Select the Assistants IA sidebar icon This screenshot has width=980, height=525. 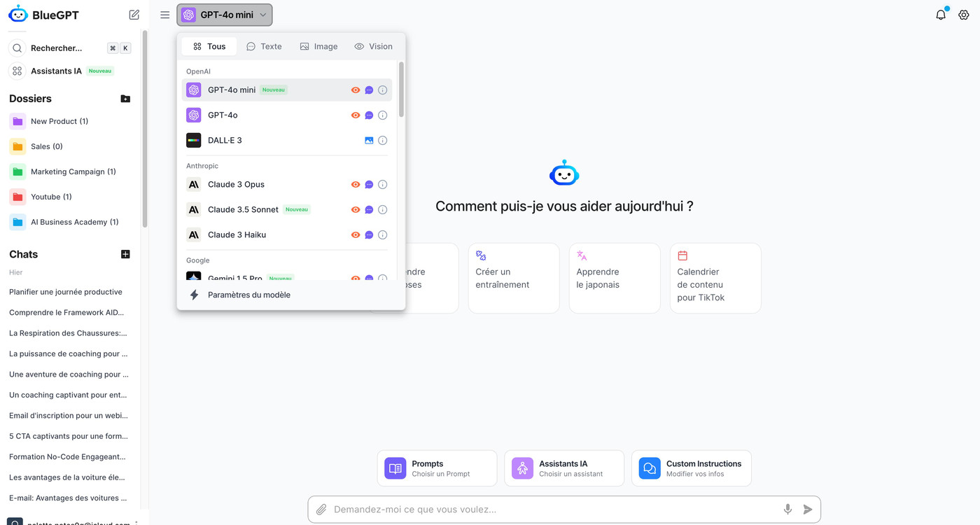[17, 71]
